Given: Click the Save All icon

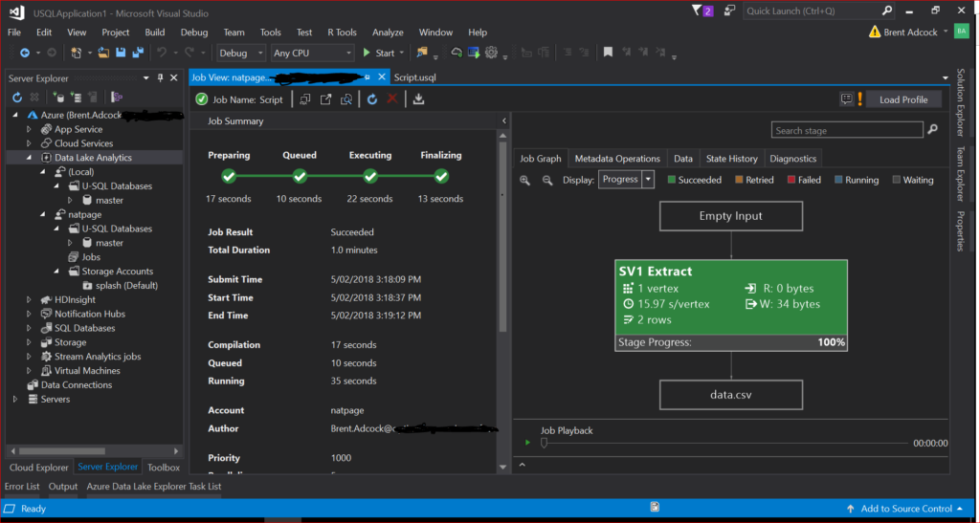Looking at the screenshot, I should pyautogui.click(x=138, y=53).
